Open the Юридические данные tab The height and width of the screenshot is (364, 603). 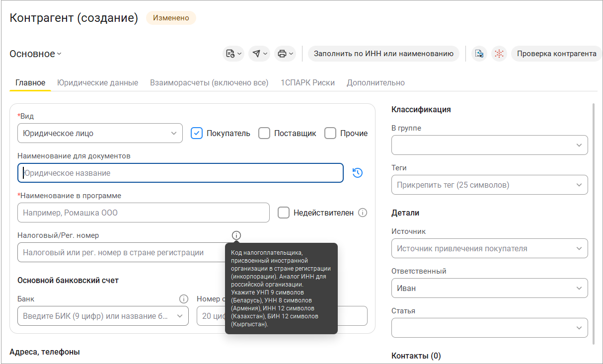pyautogui.click(x=97, y=82)
